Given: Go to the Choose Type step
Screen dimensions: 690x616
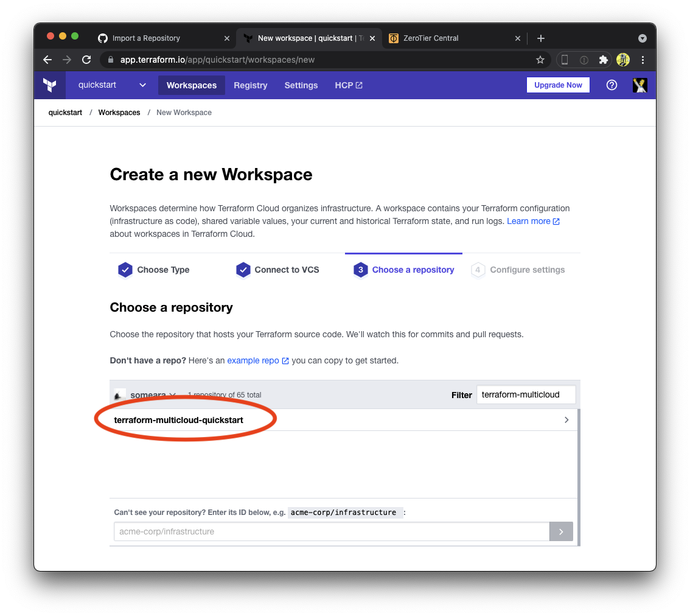Looking at the screenshot, I should (x=154, y=270).
